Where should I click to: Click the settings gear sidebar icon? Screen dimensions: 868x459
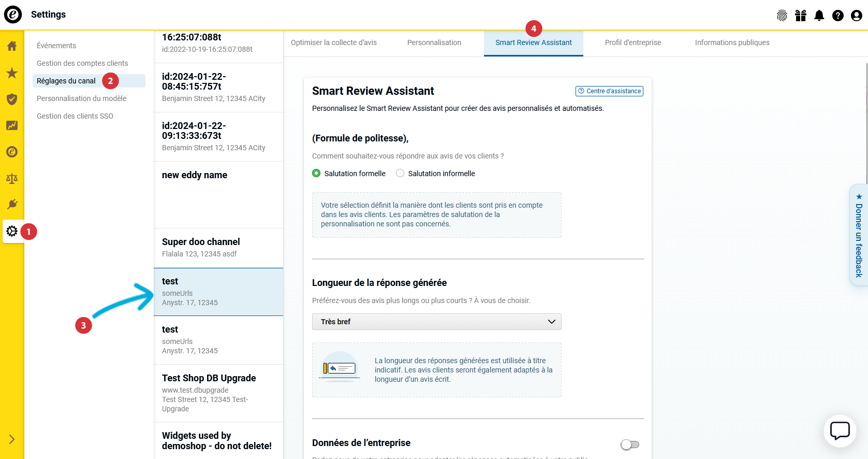tap(12, 231)
